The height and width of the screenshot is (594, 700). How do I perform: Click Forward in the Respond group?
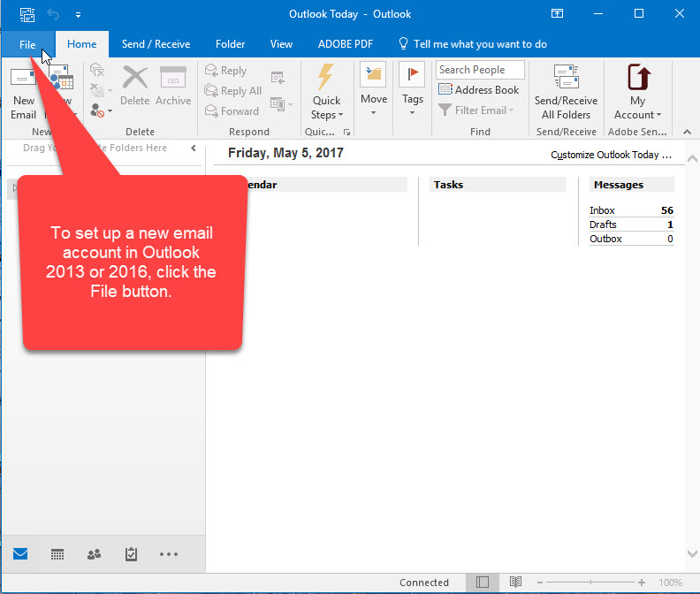(232, 110)
